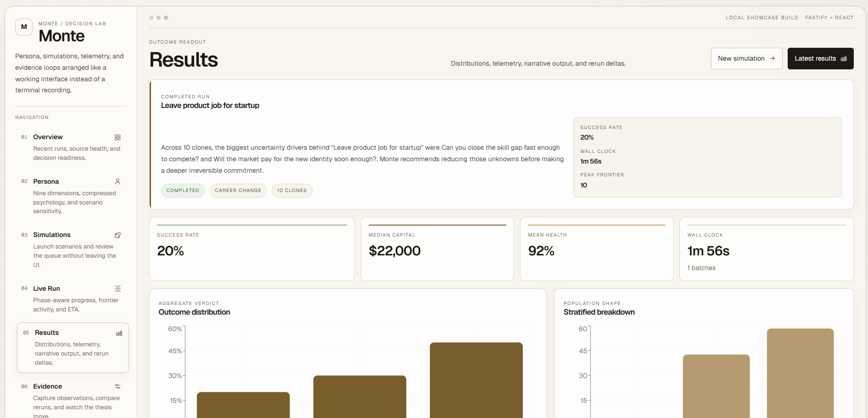
Task: Click the summary panel SUCCESS RATE 20% value
Action: (587, 137)
